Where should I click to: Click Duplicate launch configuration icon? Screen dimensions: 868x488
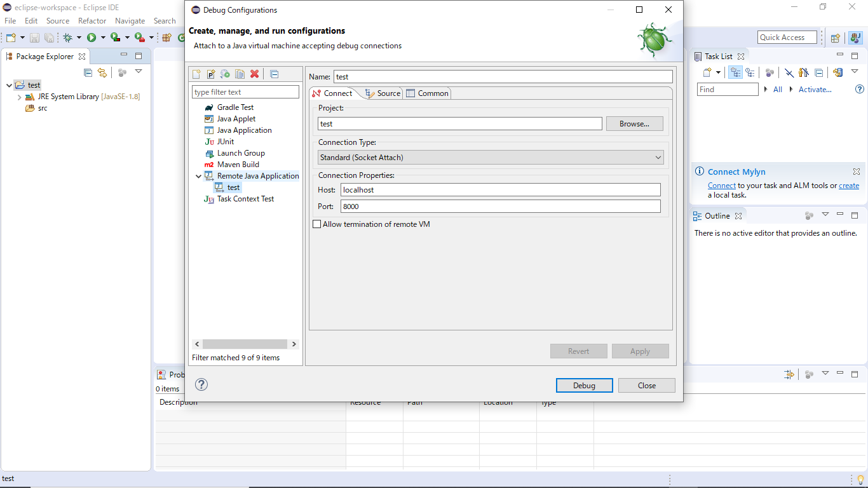pos(240,74)
